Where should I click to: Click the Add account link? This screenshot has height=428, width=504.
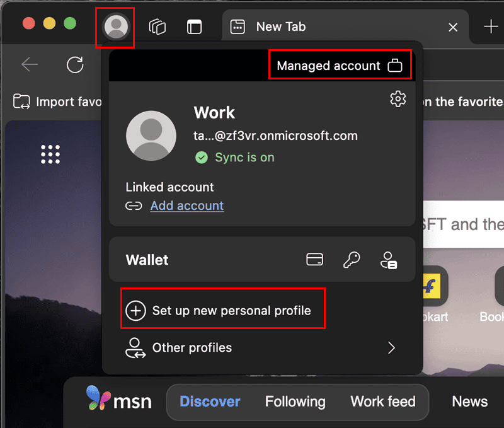point(186,205)
